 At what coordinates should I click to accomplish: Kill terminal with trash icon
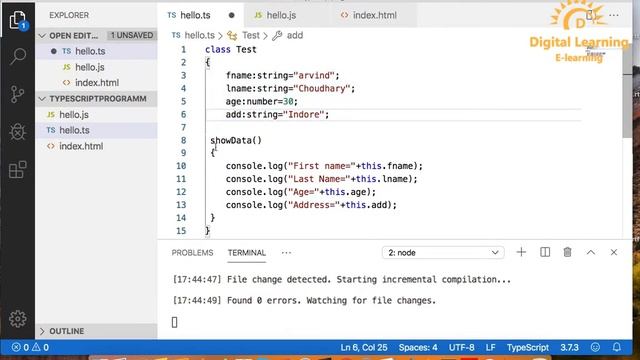pos(567,252)
